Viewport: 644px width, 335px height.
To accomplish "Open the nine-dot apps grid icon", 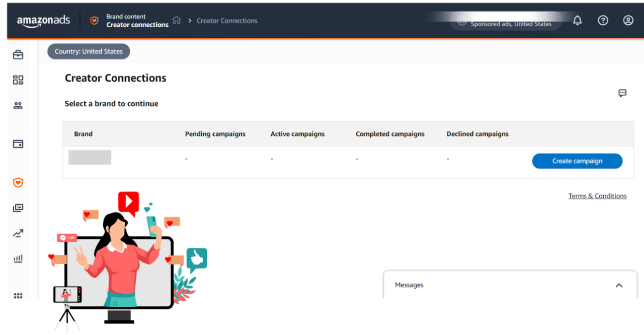I will click(x=18, y=296).
